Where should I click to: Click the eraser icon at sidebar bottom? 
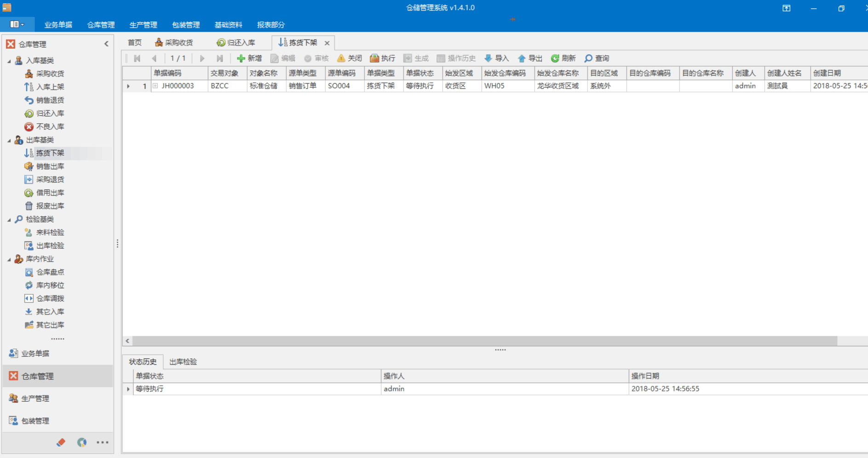tap(61, 442)
